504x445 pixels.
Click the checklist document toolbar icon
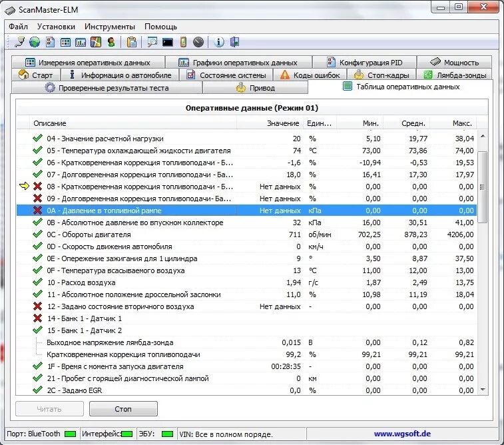tap(50, 42)
